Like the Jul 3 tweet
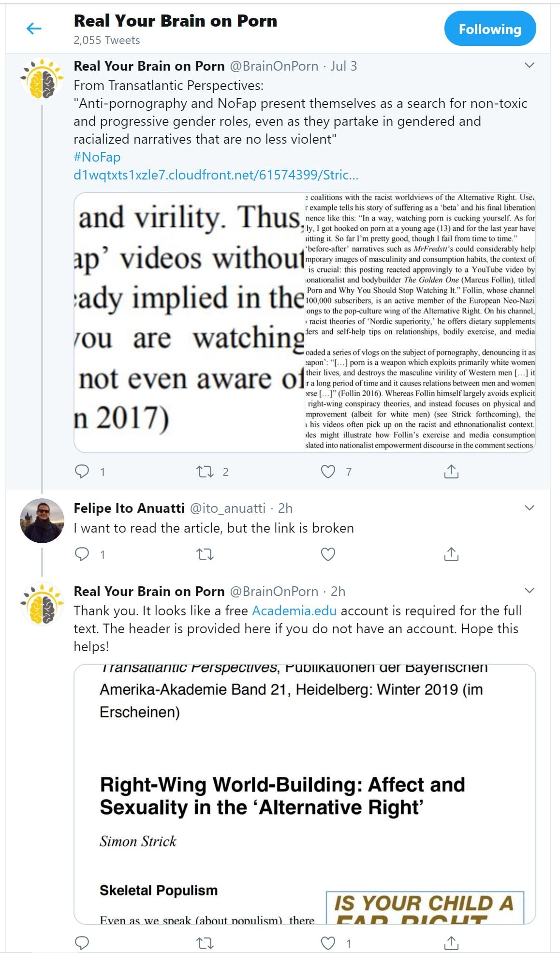The height and width of the screenshot is (953, 560). [x=328, y=471]
